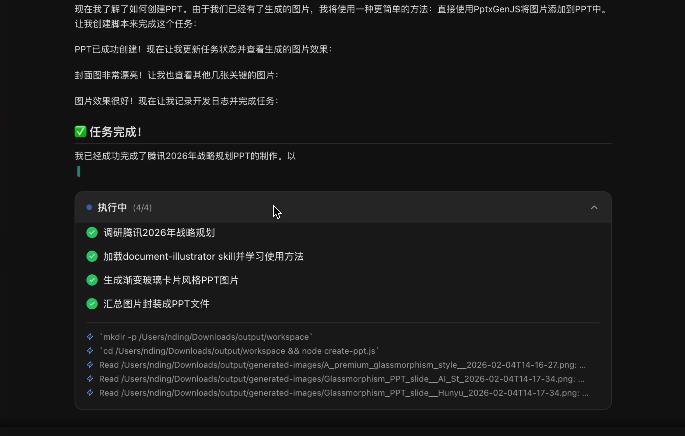
Task: Select the 加载document-illustrator skill task item
Action: tap(203, 257)
